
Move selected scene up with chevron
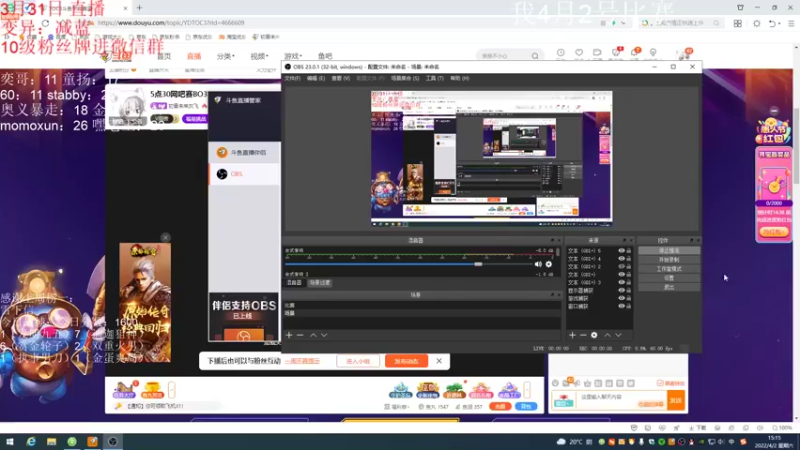[313, 335]
